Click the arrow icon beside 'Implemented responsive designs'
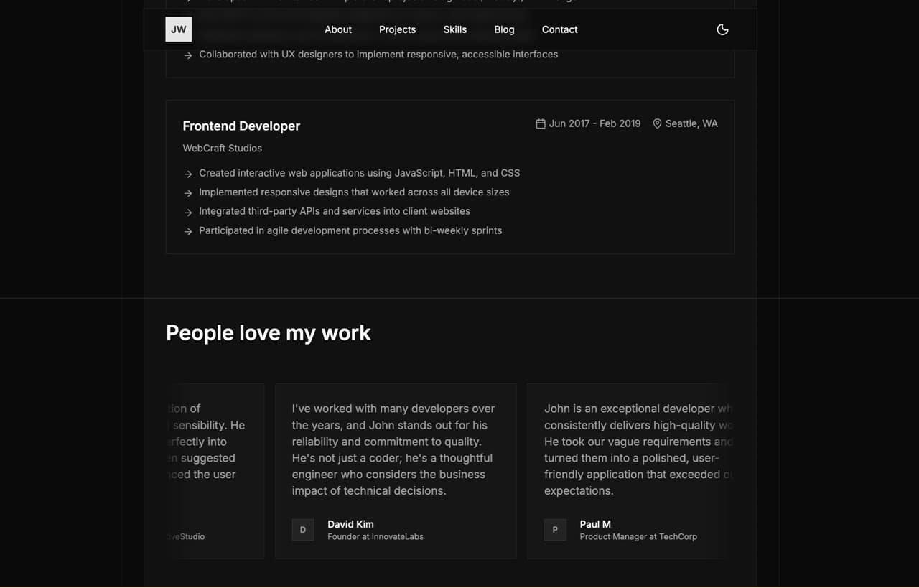The width and height of the screenshot is (919, 588). click(187, 192)
